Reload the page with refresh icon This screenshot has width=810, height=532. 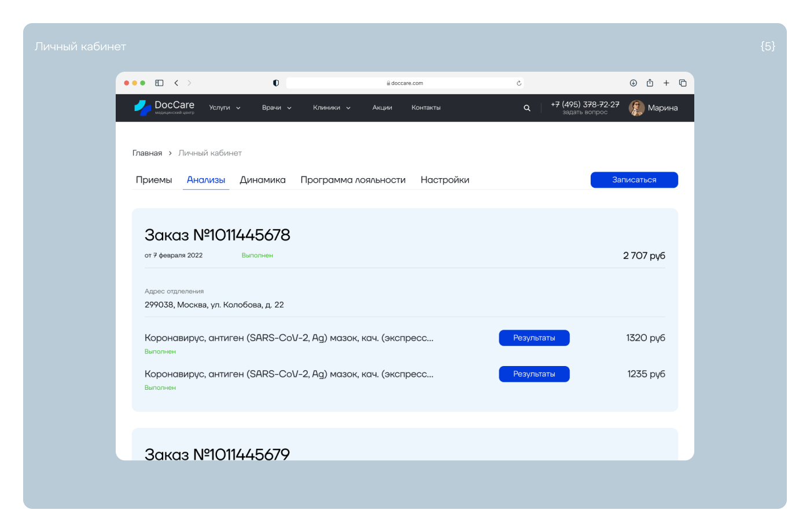pos(519,83)
